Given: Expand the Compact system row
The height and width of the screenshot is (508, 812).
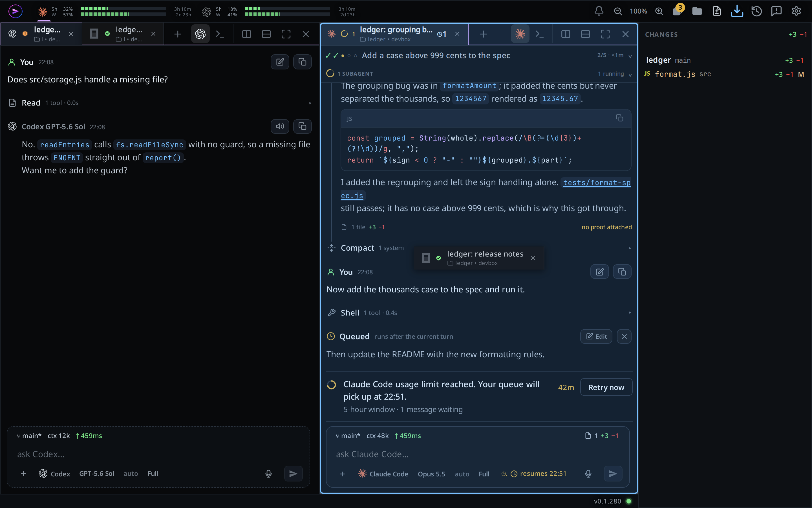Looking at the screenshot, I should [479, 248].
